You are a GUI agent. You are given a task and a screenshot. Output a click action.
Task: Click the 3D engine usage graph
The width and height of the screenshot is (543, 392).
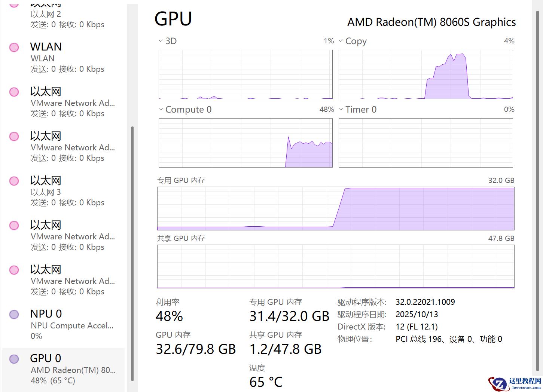point(245,74)
